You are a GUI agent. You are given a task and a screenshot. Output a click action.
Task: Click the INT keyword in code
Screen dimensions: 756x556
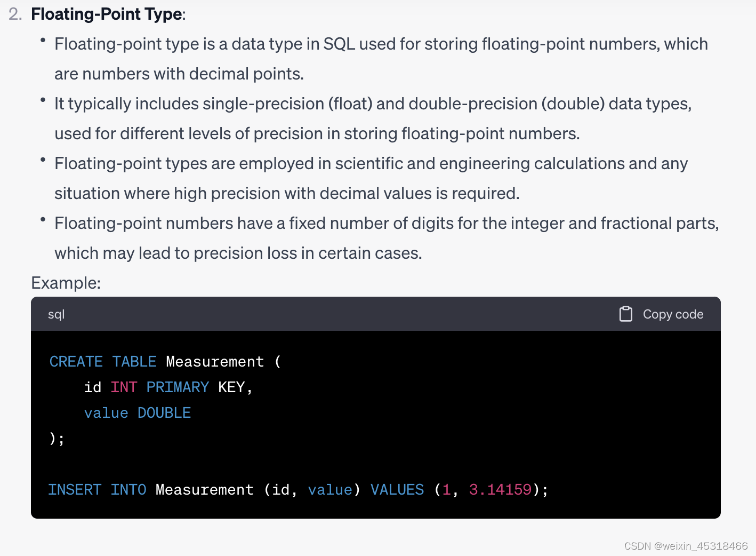click(x=124, y=387)
